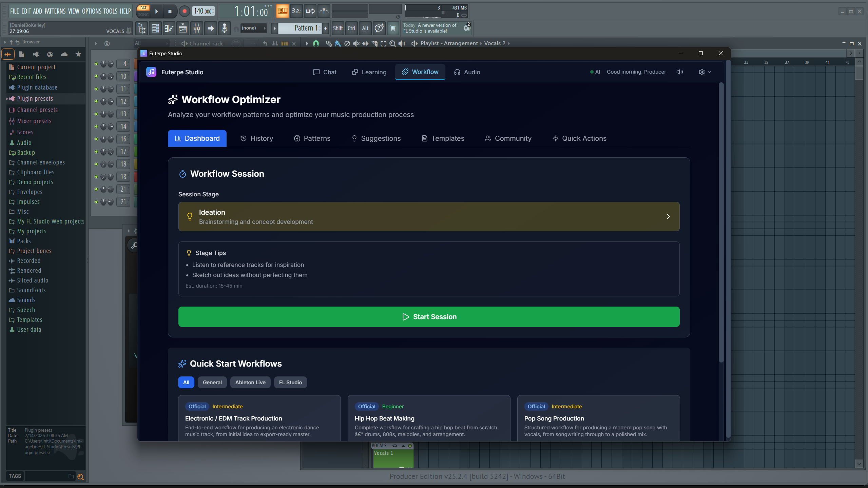Click the microphone recording icon in toolbar
Image resolution: width=868 pixels, height=488 pixels.
click(x=224, y=28)
